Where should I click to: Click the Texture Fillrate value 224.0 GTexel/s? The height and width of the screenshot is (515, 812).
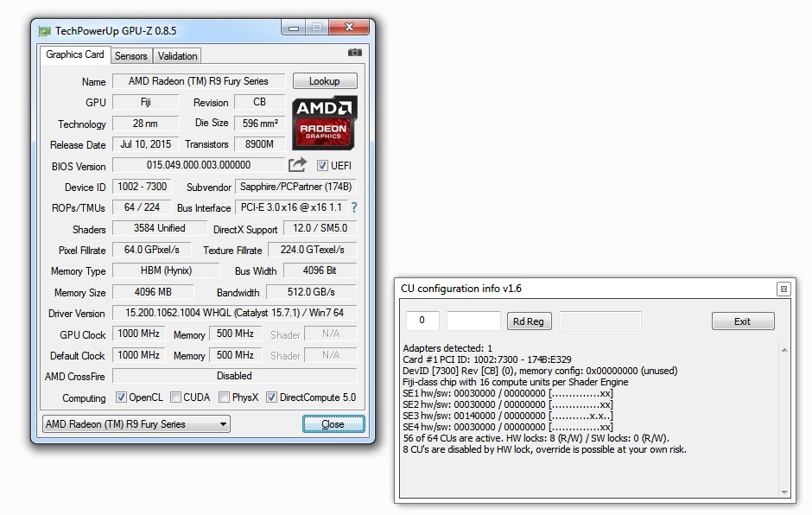312,250
